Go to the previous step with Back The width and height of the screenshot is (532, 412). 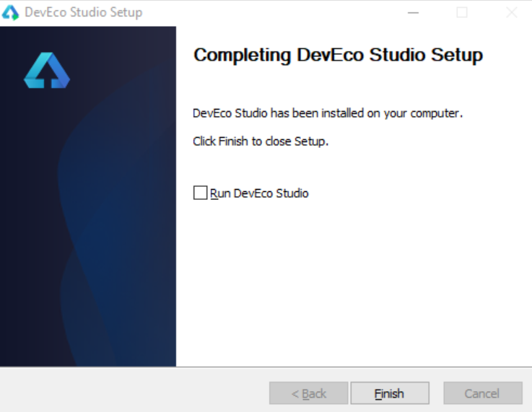click(x=309, y=393)
